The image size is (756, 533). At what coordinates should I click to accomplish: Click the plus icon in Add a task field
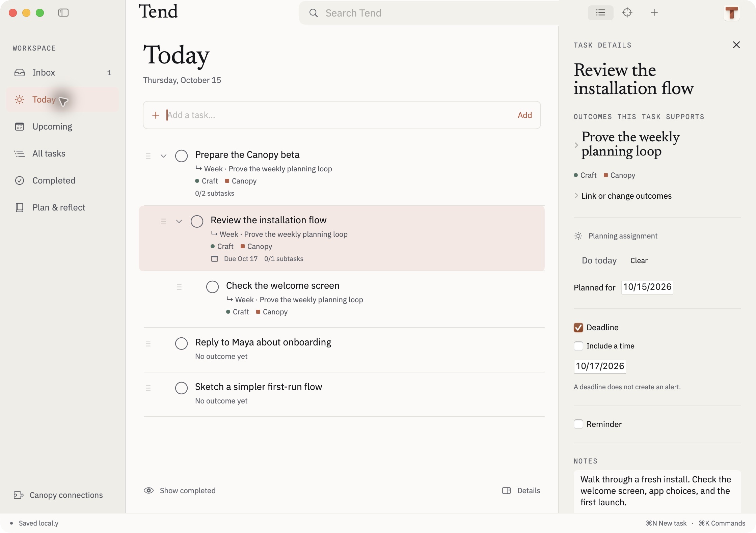(156, 115)
